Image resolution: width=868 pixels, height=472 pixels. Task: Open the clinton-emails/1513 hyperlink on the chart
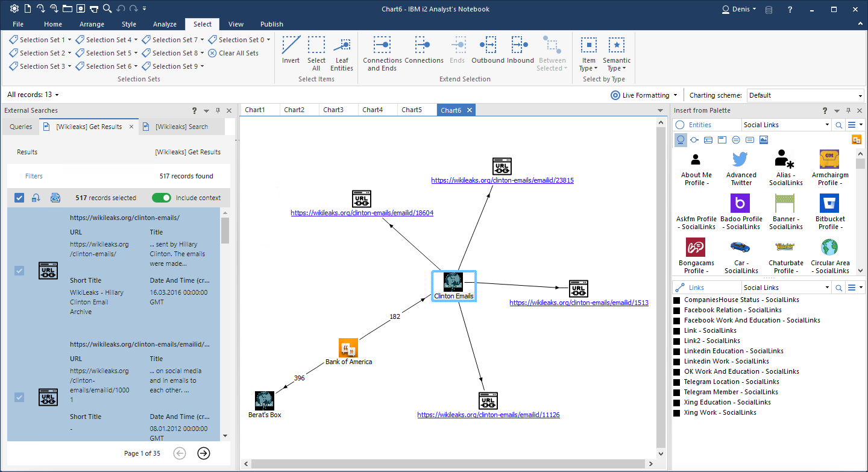coord(579,302)
